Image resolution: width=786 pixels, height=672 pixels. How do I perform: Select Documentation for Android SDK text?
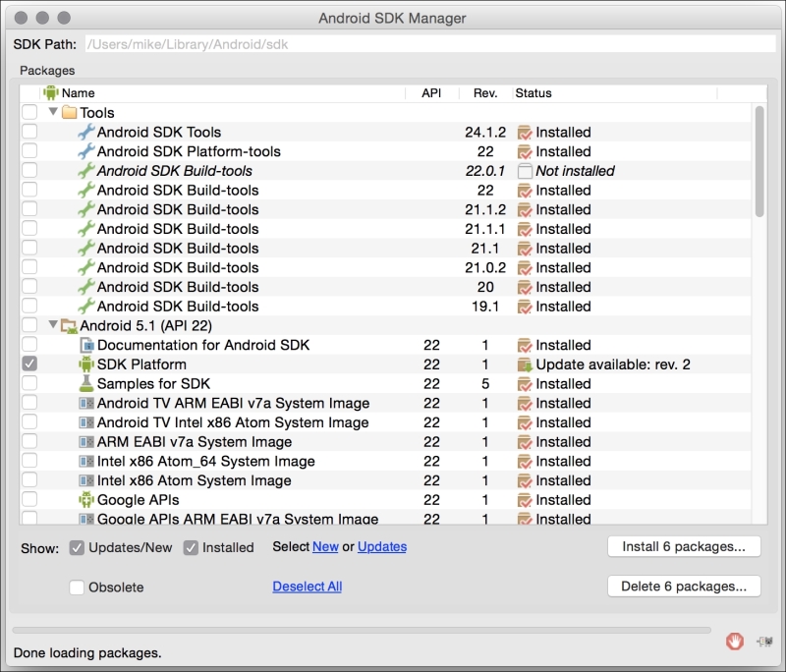[x=203, y=345]
